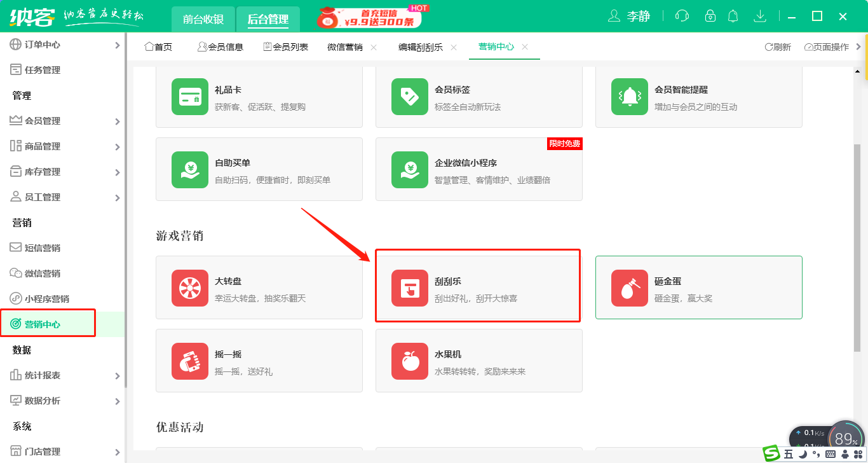Select the 自助买单 icon
The width and height of the screenshot is (868, 463).
click(x=190, y=170)
